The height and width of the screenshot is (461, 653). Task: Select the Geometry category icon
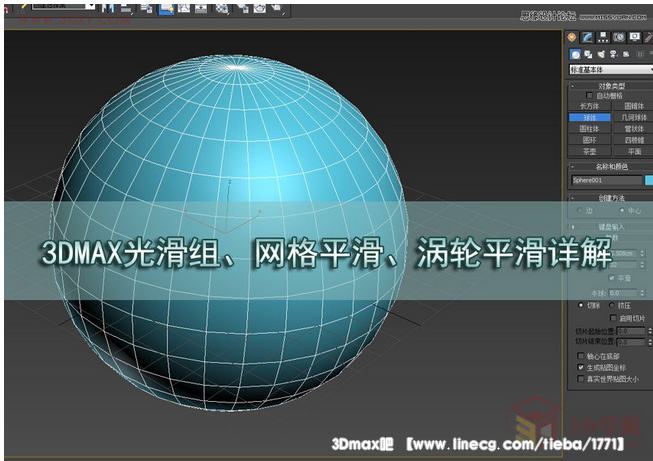click(x=576, y=54)
